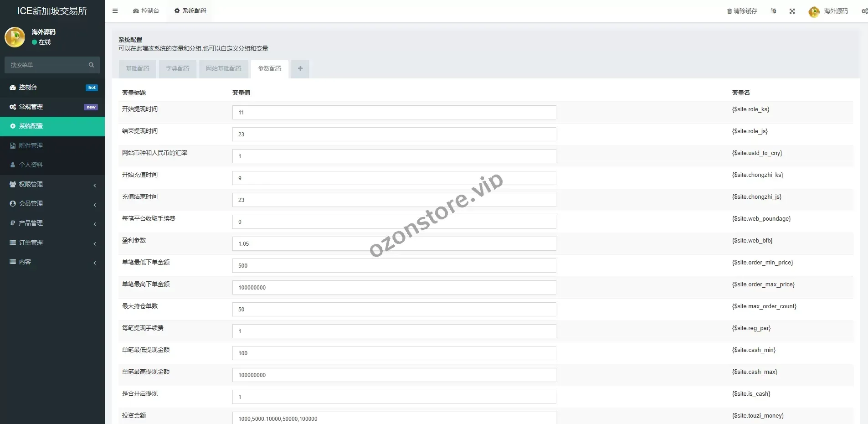Expand the 内容 sidebar menu
Viewport: 868px width, 424px height.
pos(52,262)
